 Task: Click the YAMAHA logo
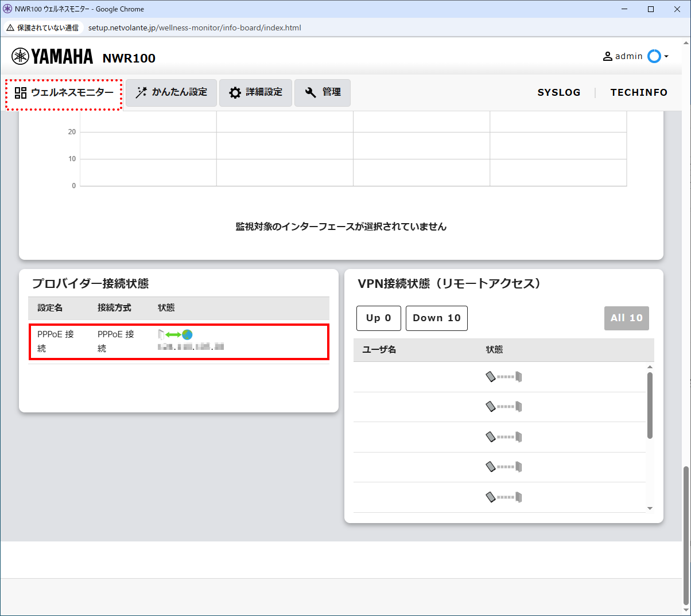click(52, 56)
